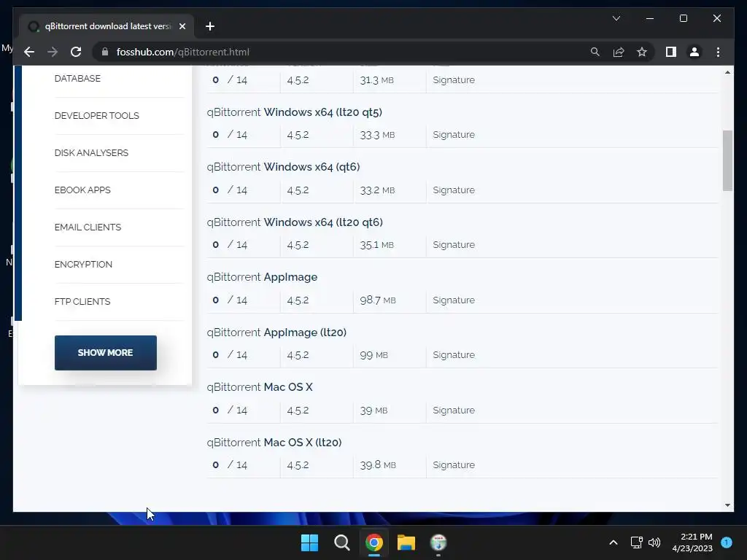Click the 99 MB size value
The height and width of the screenshot is (560, 747).
coord(374,355)
